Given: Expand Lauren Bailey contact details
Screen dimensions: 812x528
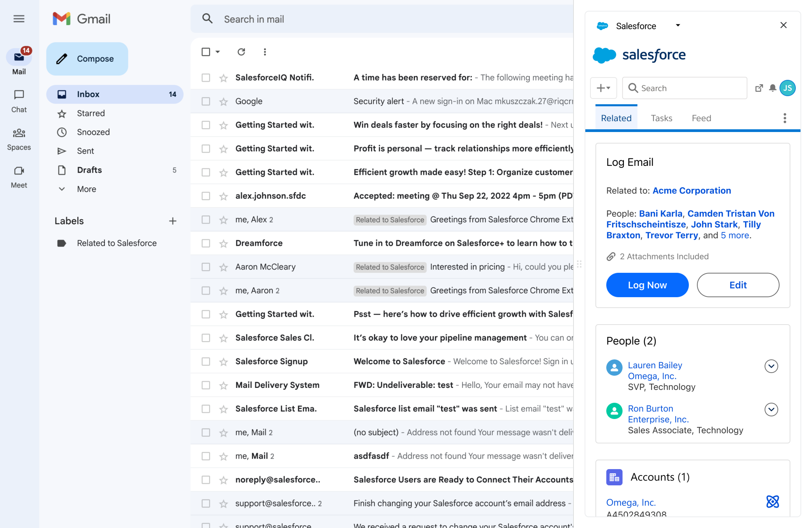Looking at the screenshot, I should pos(771,366).
